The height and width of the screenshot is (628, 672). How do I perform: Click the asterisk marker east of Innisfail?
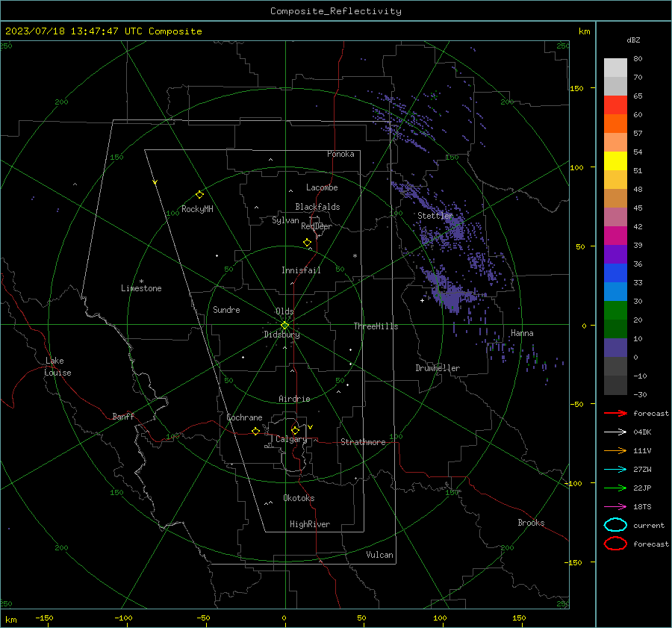pos(355,256)
